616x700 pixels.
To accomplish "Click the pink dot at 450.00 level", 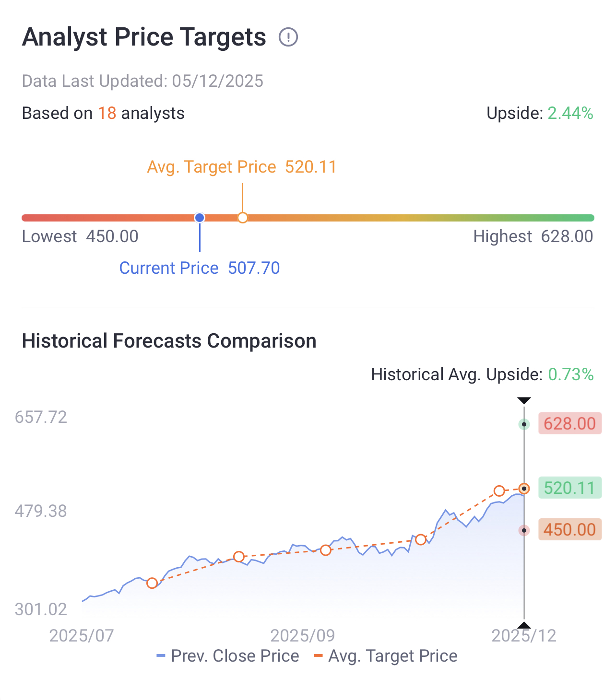I will (x=524, y=530).
